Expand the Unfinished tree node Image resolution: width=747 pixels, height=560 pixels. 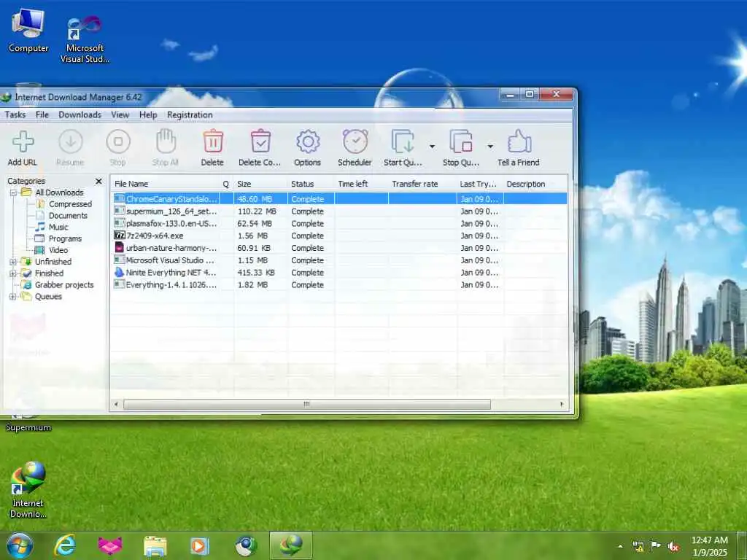pos(13,262)
